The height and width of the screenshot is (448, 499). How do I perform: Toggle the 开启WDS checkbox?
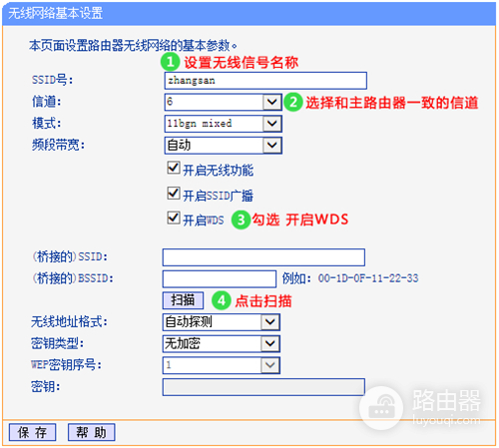click(174, 218)
